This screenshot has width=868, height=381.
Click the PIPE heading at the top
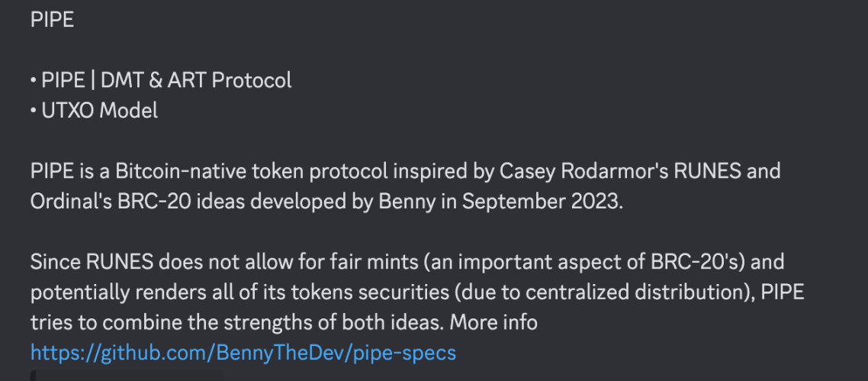pyautogui.click(x=52, y=20)
